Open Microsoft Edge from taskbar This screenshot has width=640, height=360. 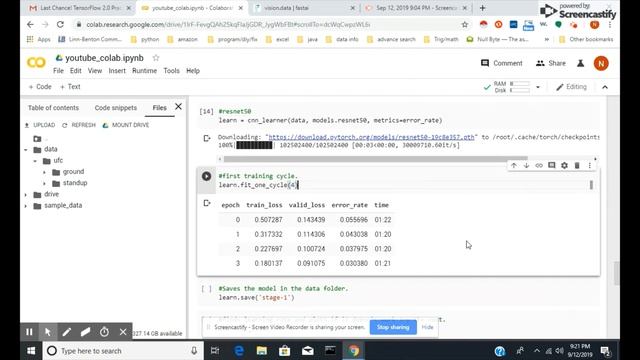239,351
